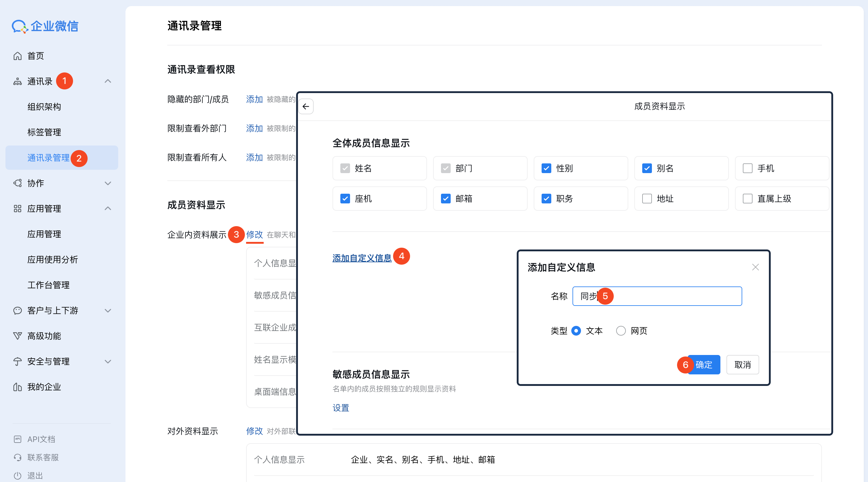Click the home icon beside 首页
Viewport: 868px width, 482px height.
(18, 56)
